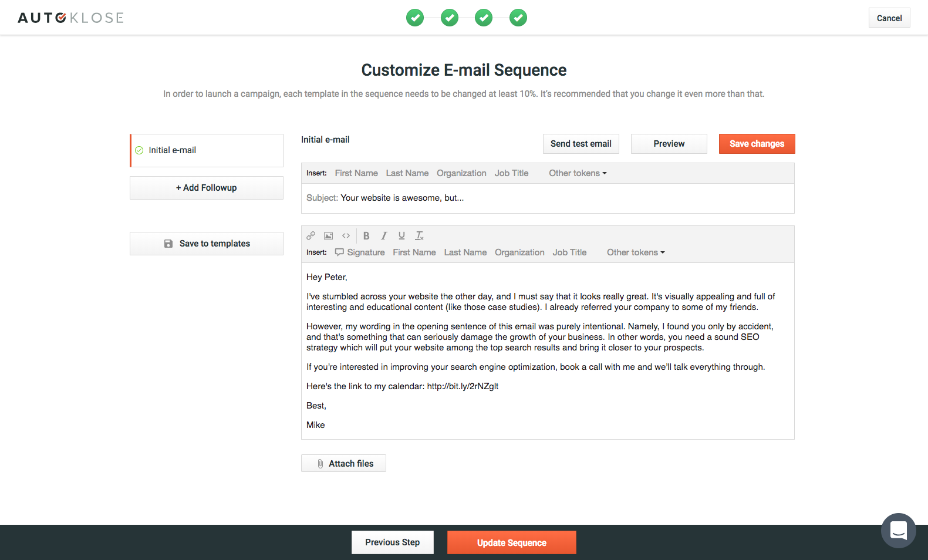Image resolution: width=928 pixels, height=560 pixels.
Task: Insert Signature token in body
Action: point(360,252)
